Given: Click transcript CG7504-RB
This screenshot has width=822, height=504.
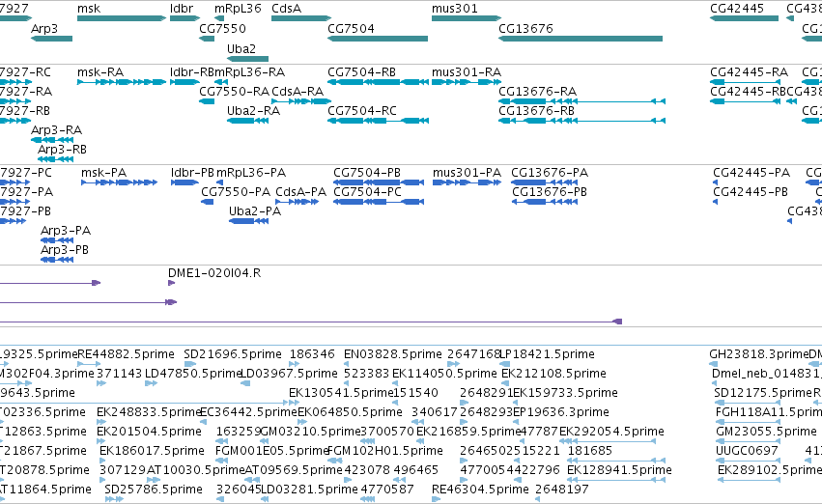Looking at the screenshot, I should (361, 71).
